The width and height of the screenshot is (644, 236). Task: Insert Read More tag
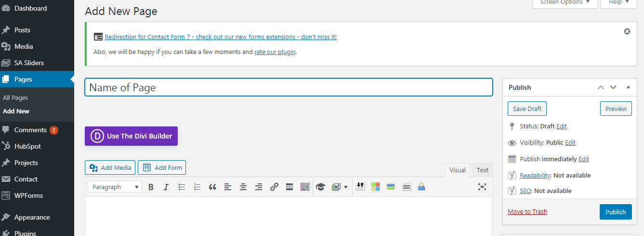coord(289,187)
